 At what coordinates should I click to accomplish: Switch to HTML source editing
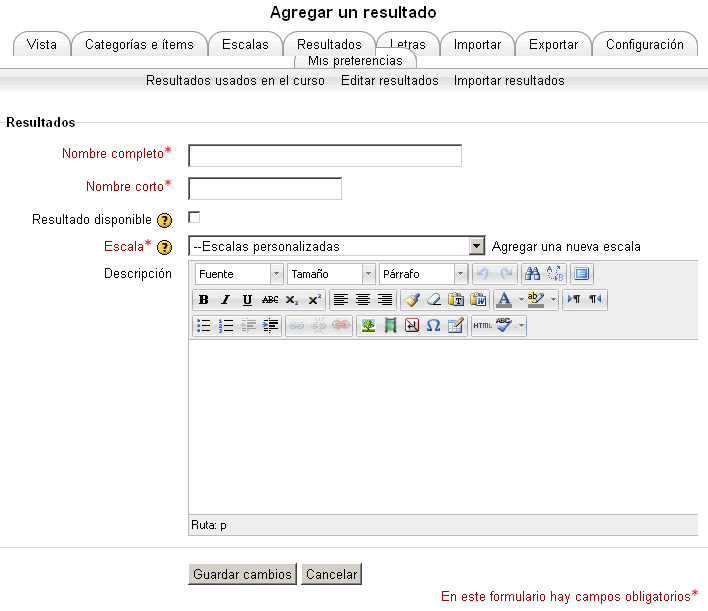click(482, 326)
